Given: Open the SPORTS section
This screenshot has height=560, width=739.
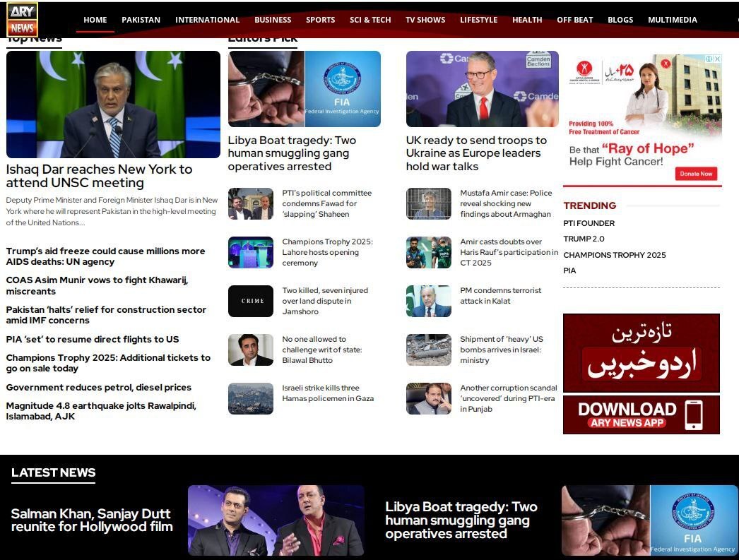Looking at the screenshot, I should click(321, 20).
